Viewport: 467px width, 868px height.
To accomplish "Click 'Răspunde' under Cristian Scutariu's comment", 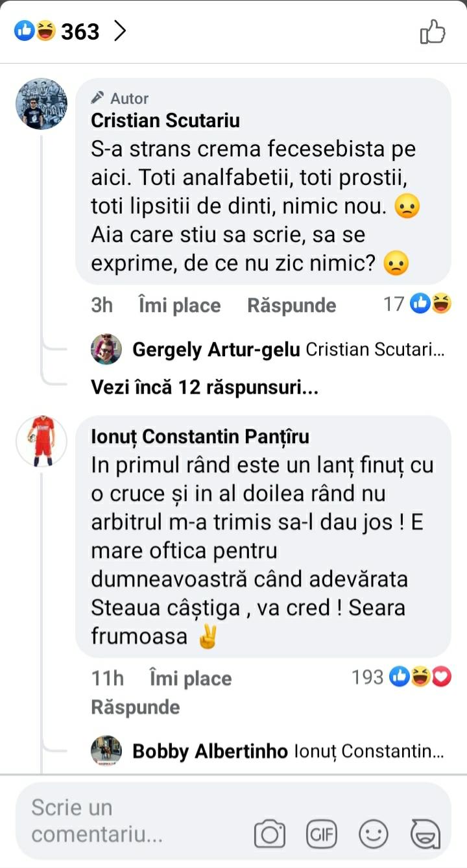I will click(x=292, y=306).
